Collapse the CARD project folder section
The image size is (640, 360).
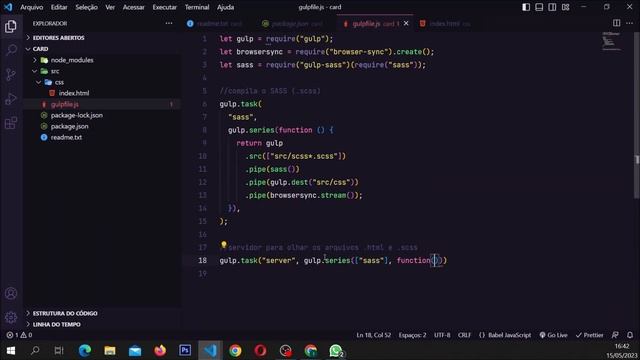point(40,49)
